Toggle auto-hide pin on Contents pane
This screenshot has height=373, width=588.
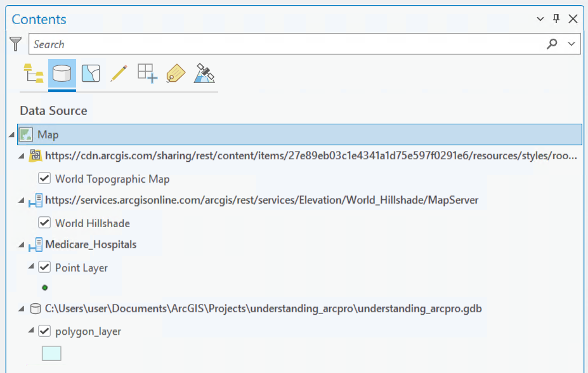556,18
